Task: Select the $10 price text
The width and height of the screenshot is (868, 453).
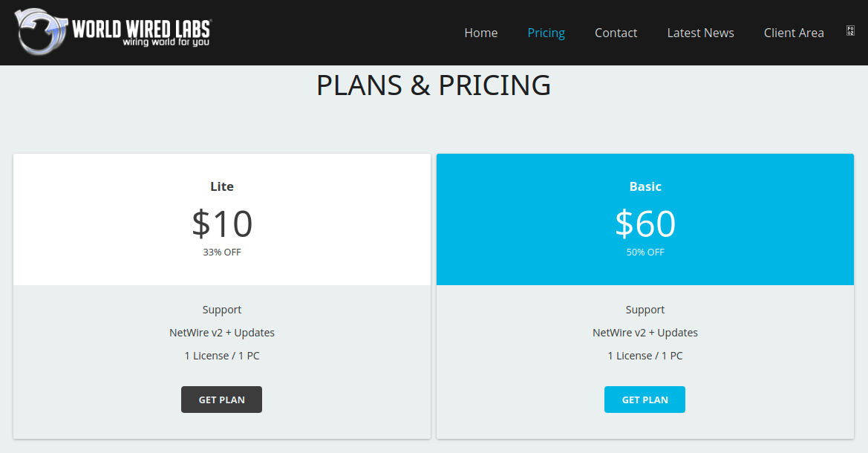Action: (222, 224)
